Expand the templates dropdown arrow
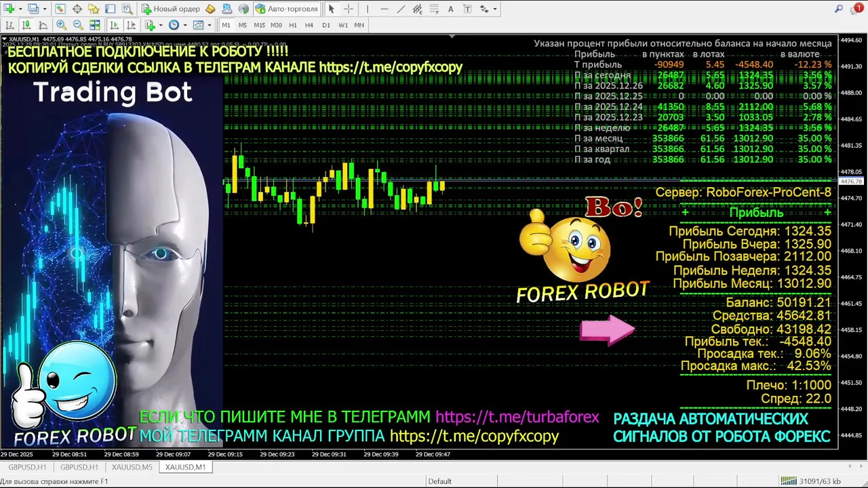 pos(210,25)
